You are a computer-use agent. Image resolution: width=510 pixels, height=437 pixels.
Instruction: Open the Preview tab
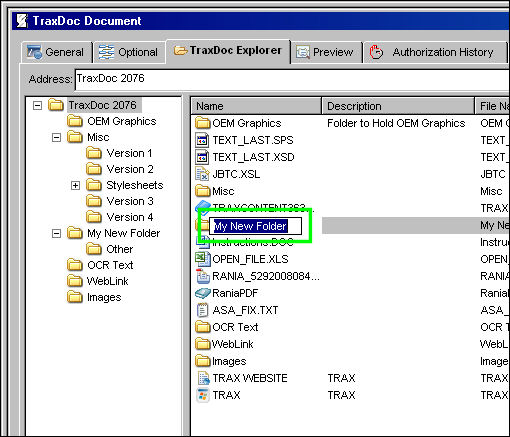coord(326,52)
